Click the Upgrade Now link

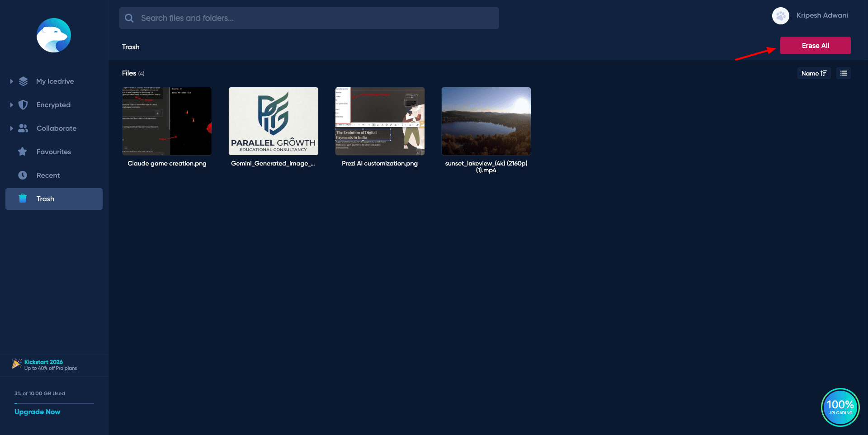37,412
